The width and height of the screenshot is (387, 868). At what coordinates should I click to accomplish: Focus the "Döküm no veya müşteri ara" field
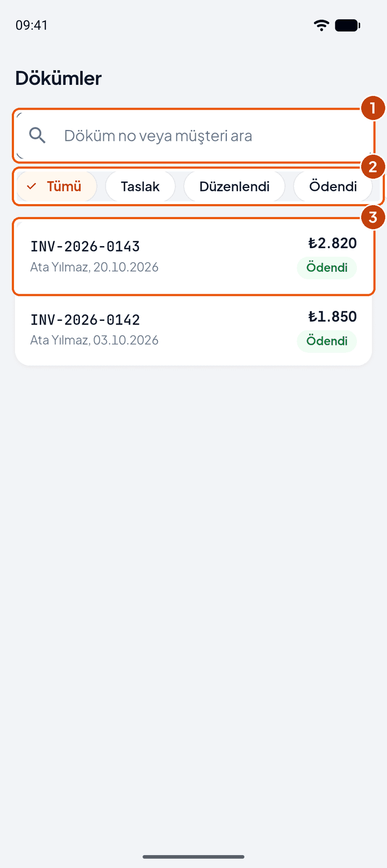[x=193, y=135]
